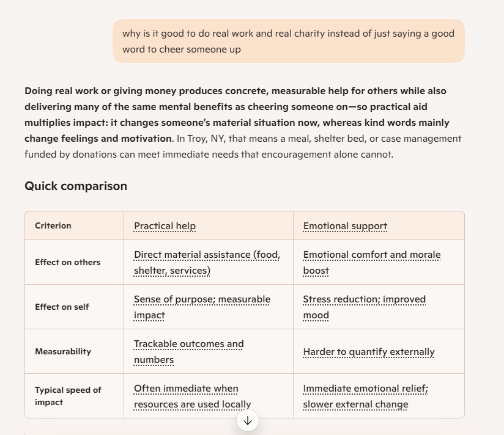The width and height of the screenshot is (504, 435).
Task: Click 'Sense of purpose; measurable impact' link
Action: tap(202, 307)
